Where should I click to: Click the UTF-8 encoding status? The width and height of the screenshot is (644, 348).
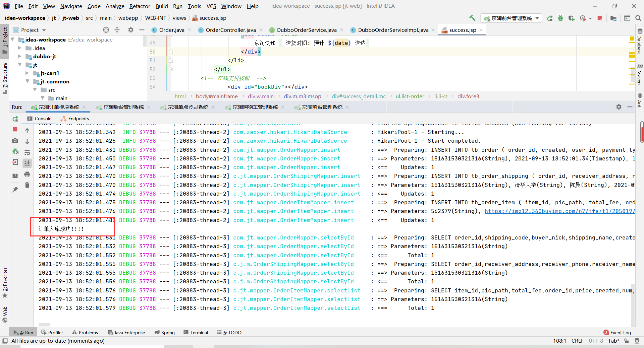click(x=596, y=341)
